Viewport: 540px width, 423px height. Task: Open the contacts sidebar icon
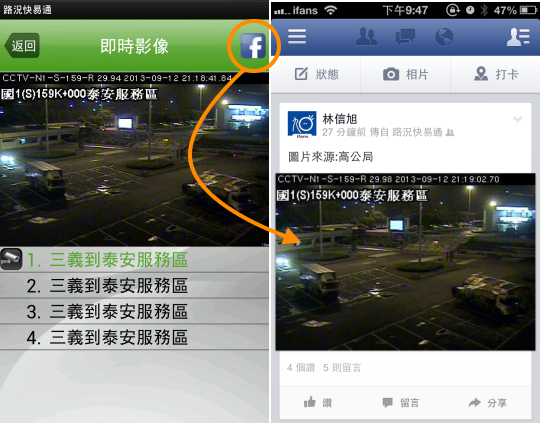pos(518,37)
